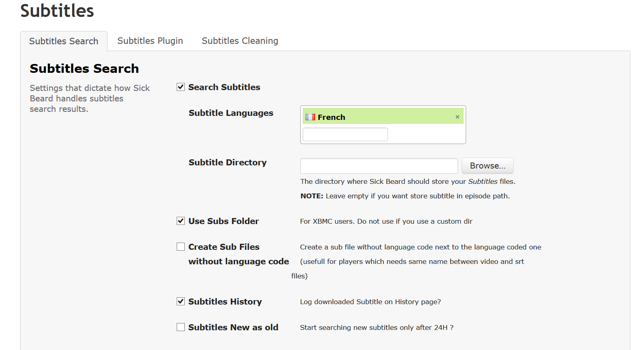This screenshot has height=350, width=644.
Task: Click the Subtitles New as old label text
Action: pos(233,327)
